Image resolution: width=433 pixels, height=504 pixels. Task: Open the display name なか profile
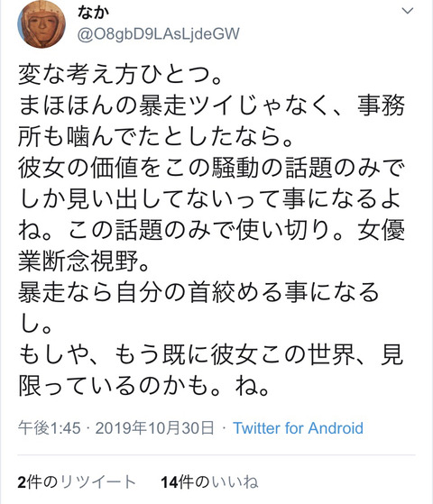(93, 13)
